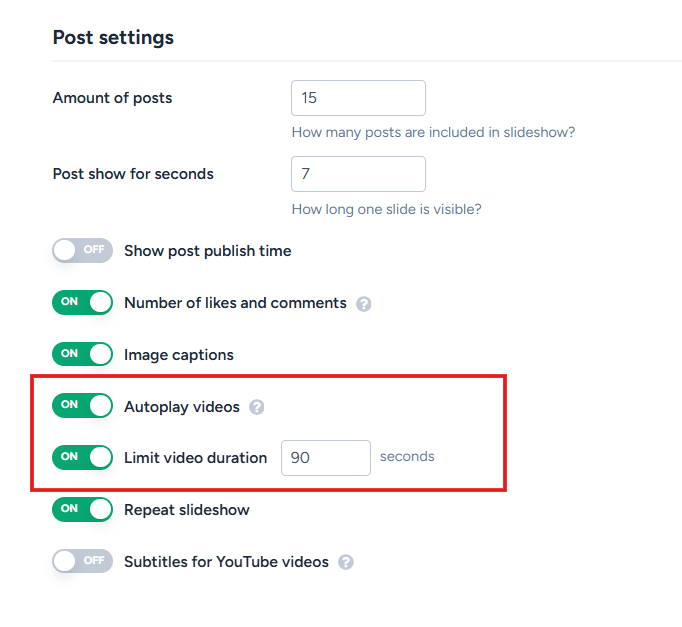Enable Subtitles for YouTube videos switch
This screenshot has height=627, width=682.
point(83,561)
